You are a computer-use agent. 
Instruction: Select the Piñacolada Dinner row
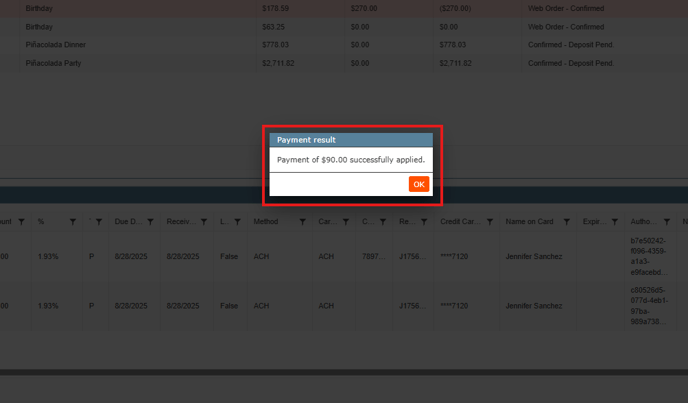click(x=344, y=45)
